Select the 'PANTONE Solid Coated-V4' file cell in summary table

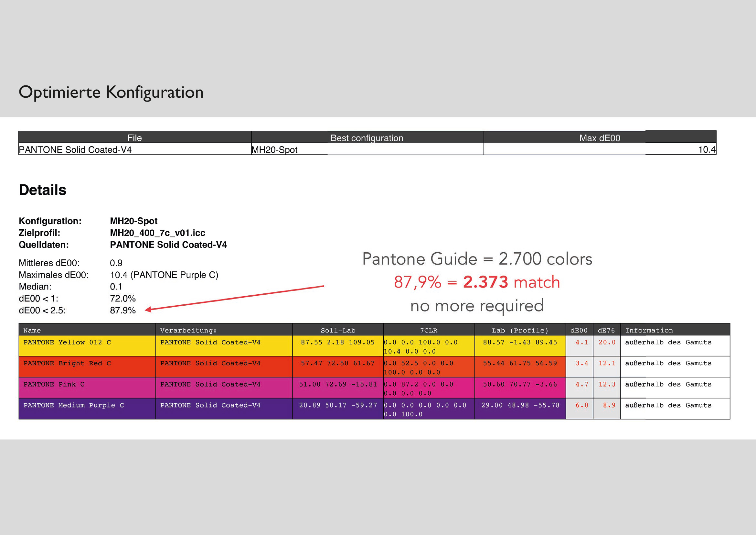[x=135, y=149]
